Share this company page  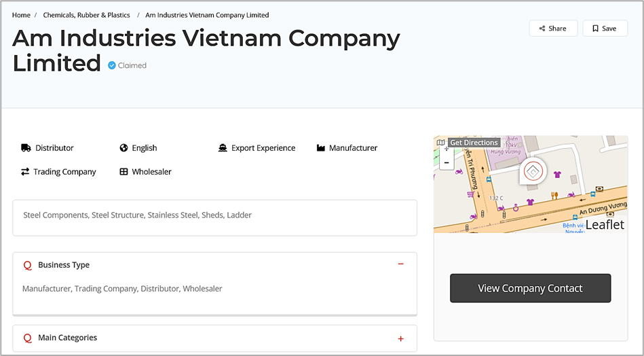(553, 29)
